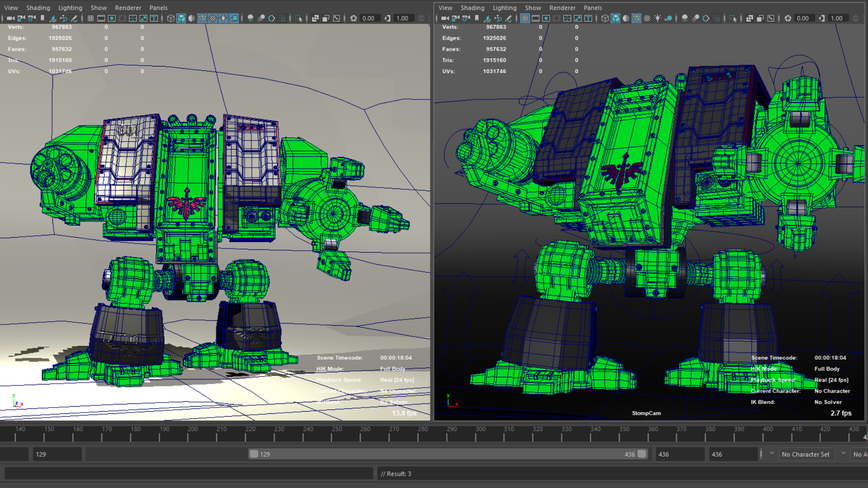Viewport: 868px width, 488px height.
Task: Open right panel Panels menu
Action: [593, 8]
